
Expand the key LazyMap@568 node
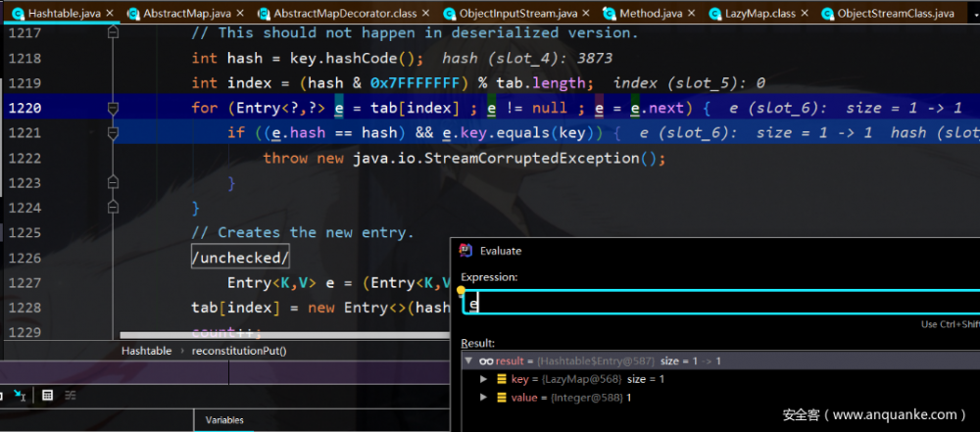click(484, 379)
